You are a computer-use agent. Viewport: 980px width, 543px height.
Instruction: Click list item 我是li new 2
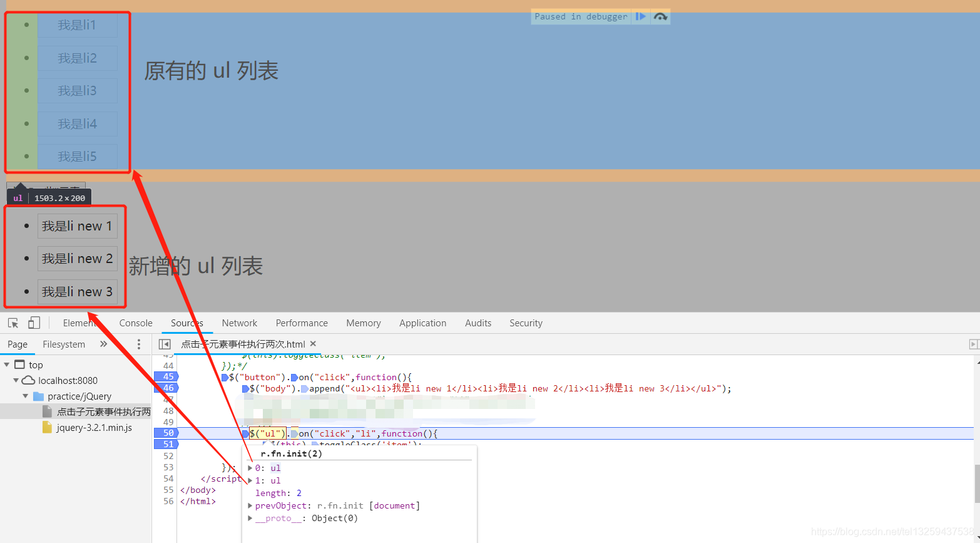pos(77,259)
